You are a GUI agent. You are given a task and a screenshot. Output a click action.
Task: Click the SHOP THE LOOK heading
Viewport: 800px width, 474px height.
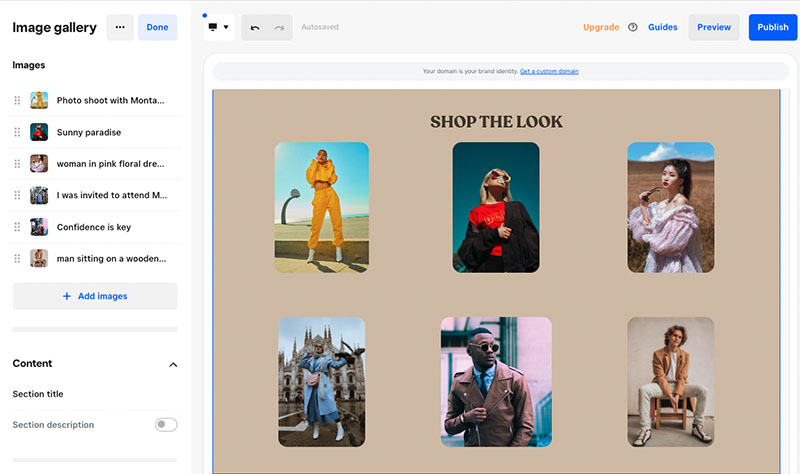click(x=496, y=121)
